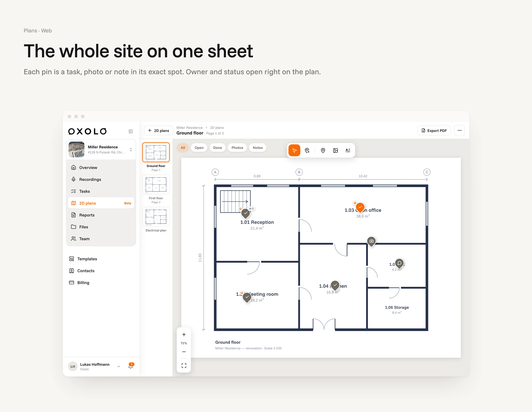This screenshot has width=532, height=412.
Task: Open Overview in sidebar
Action: coord(101,168)
